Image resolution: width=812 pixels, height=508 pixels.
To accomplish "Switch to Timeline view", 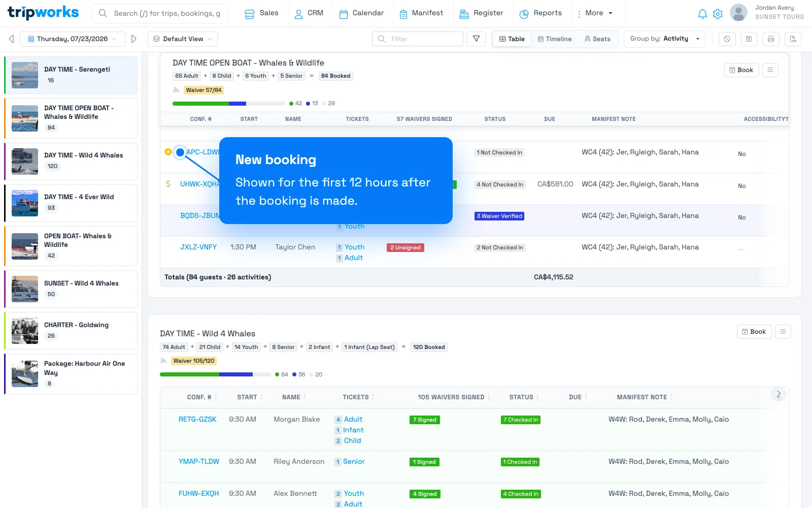I will click(x=554, y=39).
